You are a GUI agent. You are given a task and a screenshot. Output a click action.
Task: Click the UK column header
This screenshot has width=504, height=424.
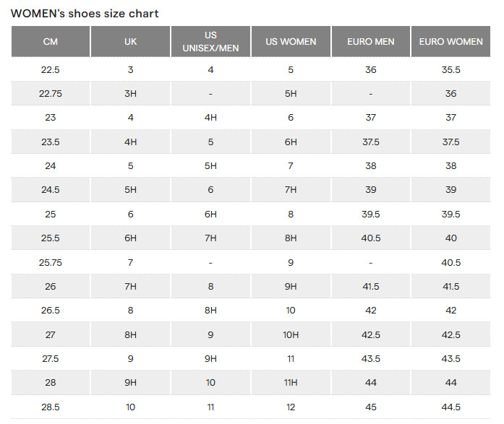130,41
